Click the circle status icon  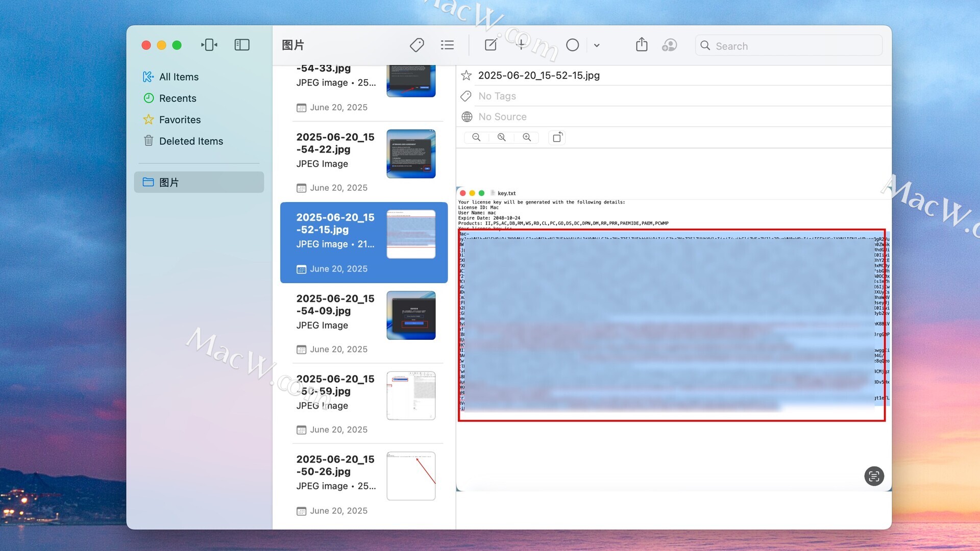573,45
